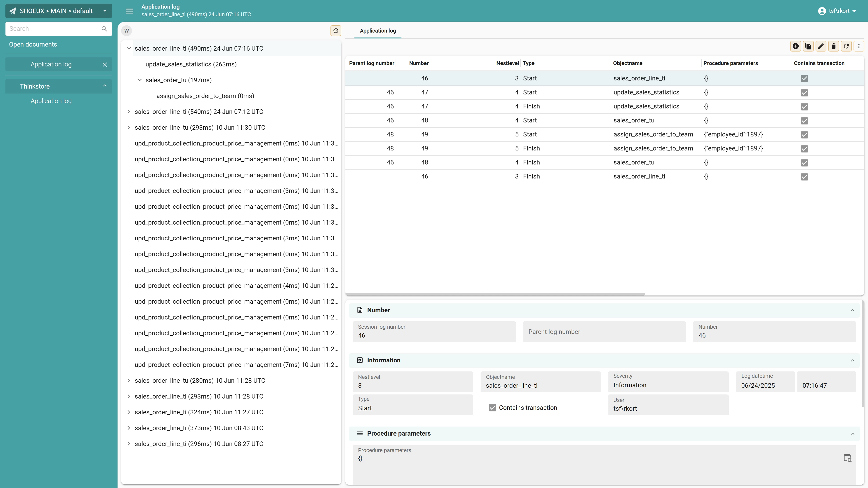Click the Procedure parameters text area

[x=604, y=465]
